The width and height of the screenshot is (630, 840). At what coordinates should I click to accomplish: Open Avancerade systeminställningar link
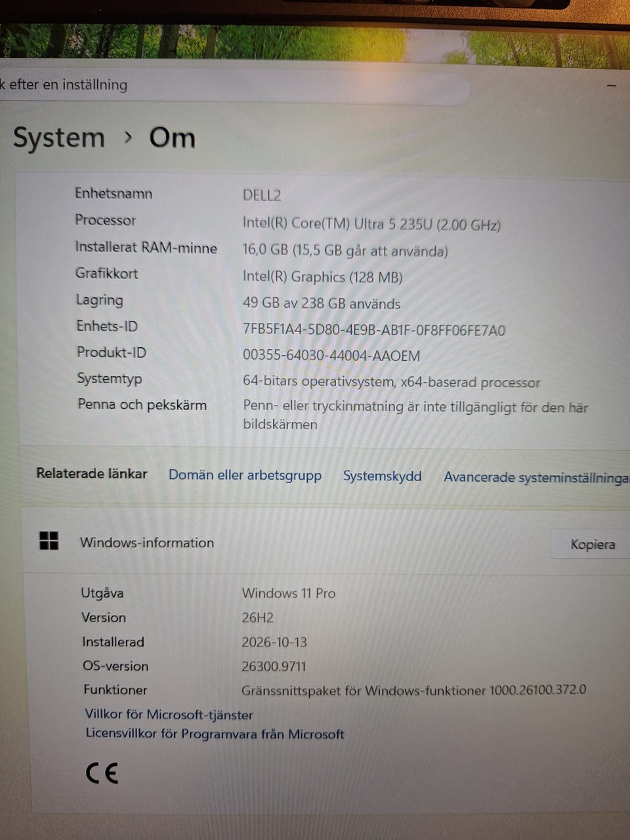[x=536, y=477]
